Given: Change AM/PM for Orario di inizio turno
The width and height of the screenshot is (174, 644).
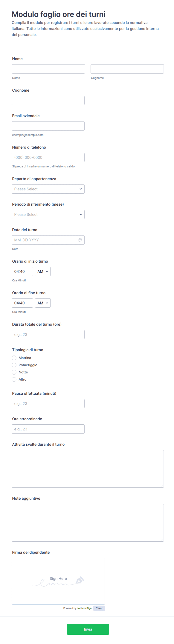Looking at the screenshot, I should (x=43, y=272).
